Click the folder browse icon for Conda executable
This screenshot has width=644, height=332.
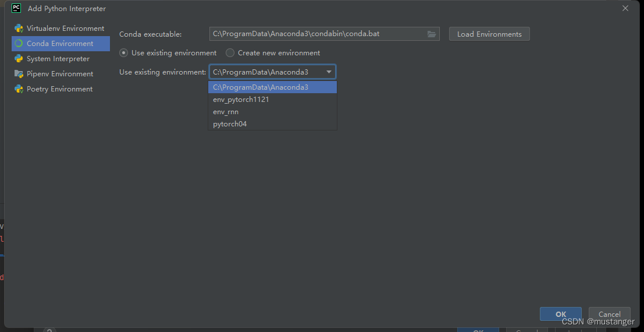pyautogui.click(x=432, y=34)
